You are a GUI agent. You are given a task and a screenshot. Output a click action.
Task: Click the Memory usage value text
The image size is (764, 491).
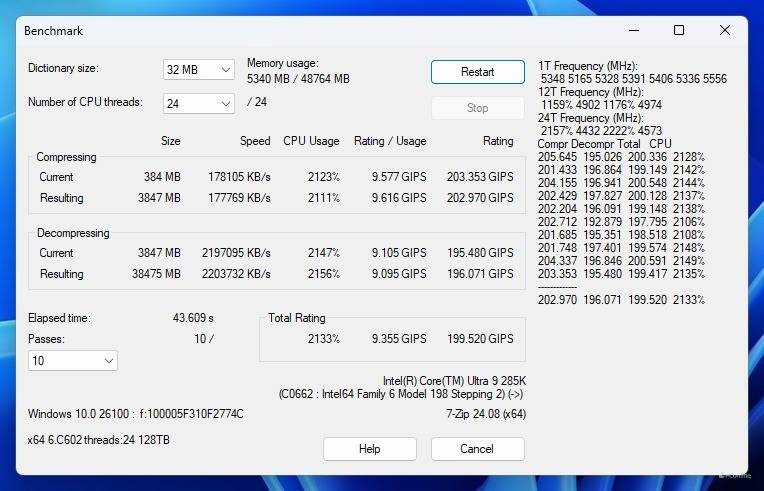[x=298, y=78]
